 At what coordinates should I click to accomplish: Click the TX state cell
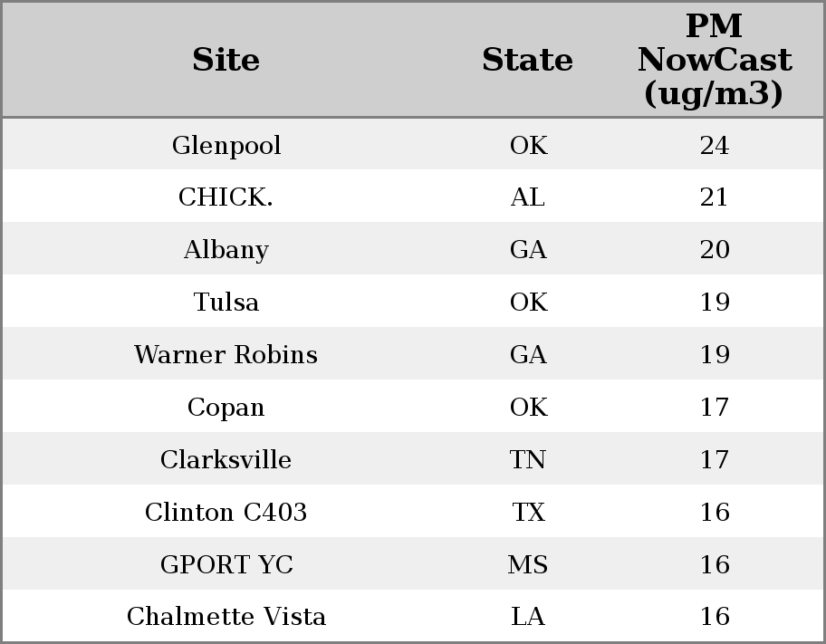pyautogui.click(x=527, y=513)
